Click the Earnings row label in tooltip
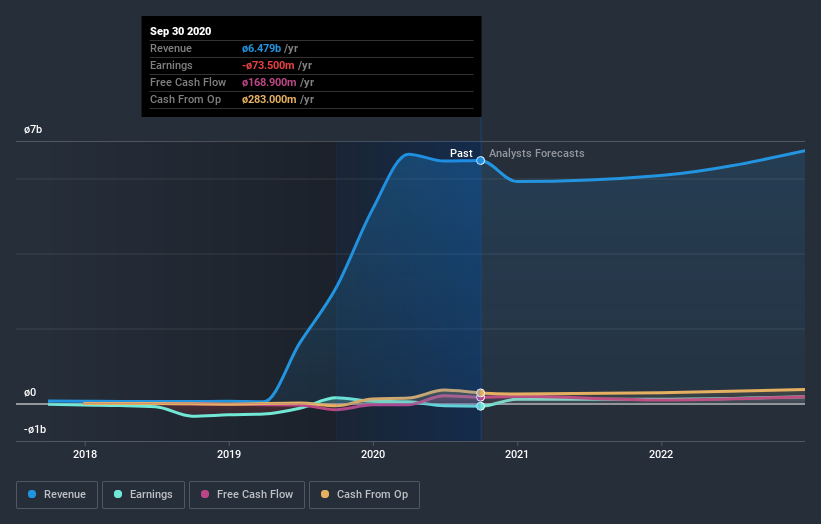 (171, 65)
